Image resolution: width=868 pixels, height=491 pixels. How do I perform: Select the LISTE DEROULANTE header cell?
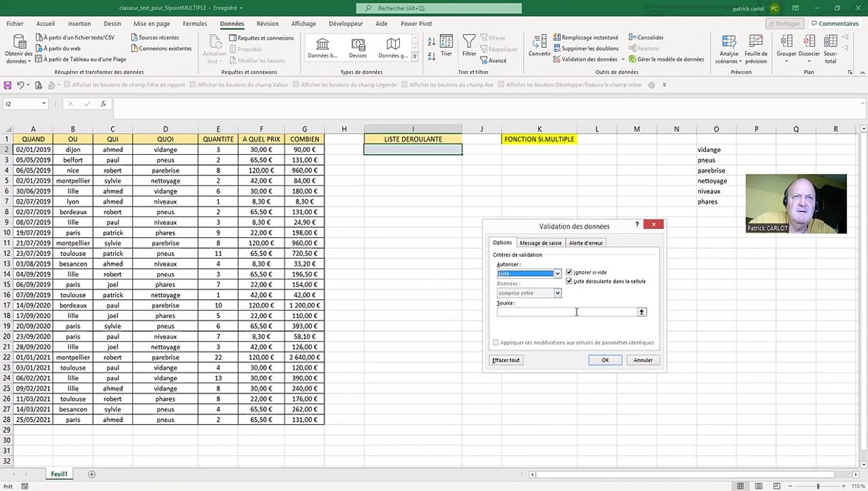[413, 139]
